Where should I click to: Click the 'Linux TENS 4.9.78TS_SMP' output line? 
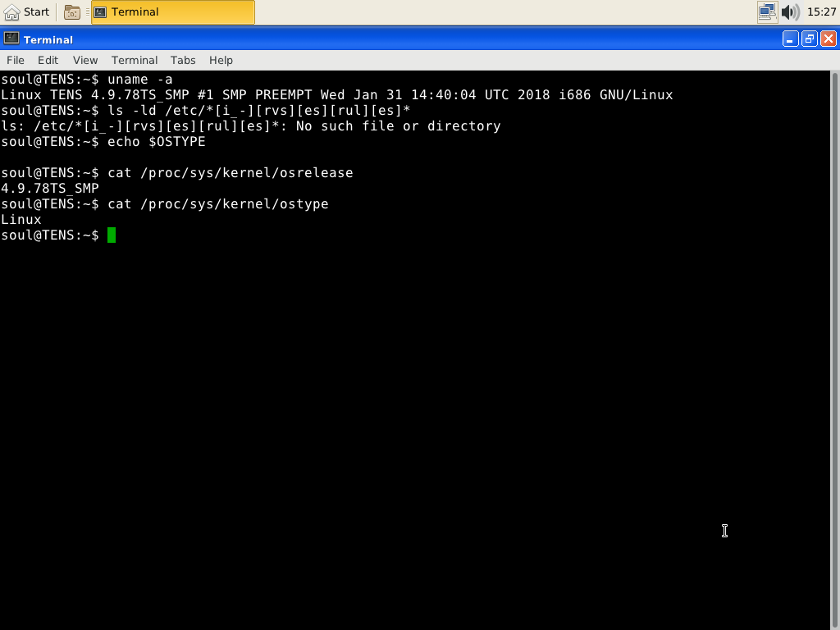tap(337, 95)
